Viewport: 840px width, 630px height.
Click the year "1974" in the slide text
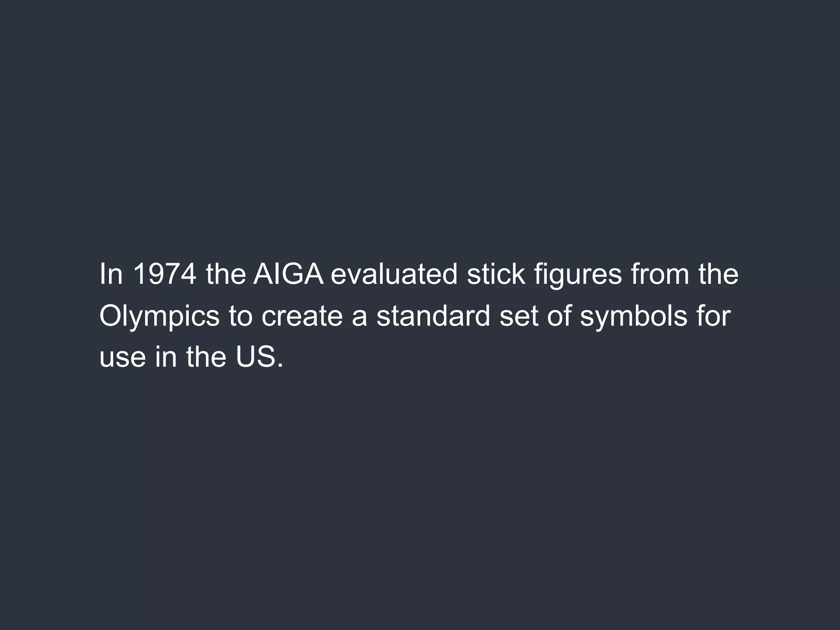point(164,274)
